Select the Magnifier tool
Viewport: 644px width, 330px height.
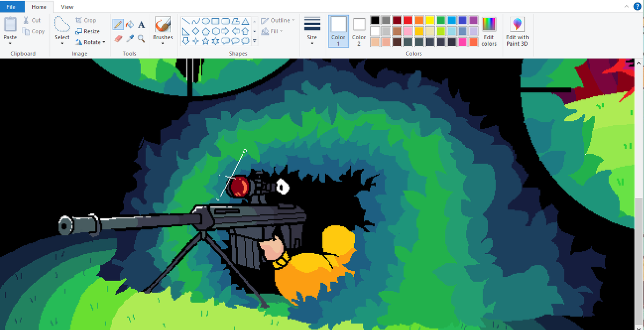141,39
